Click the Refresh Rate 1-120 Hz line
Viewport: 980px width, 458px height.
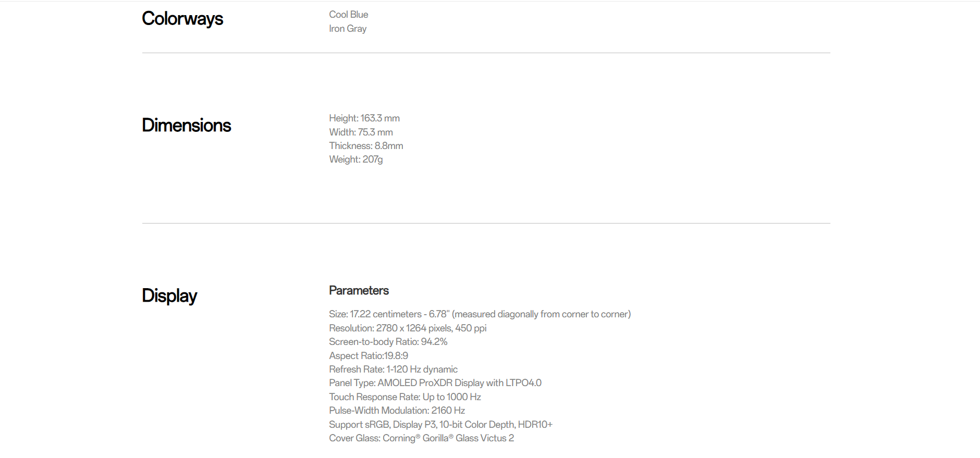coord(393,369)
